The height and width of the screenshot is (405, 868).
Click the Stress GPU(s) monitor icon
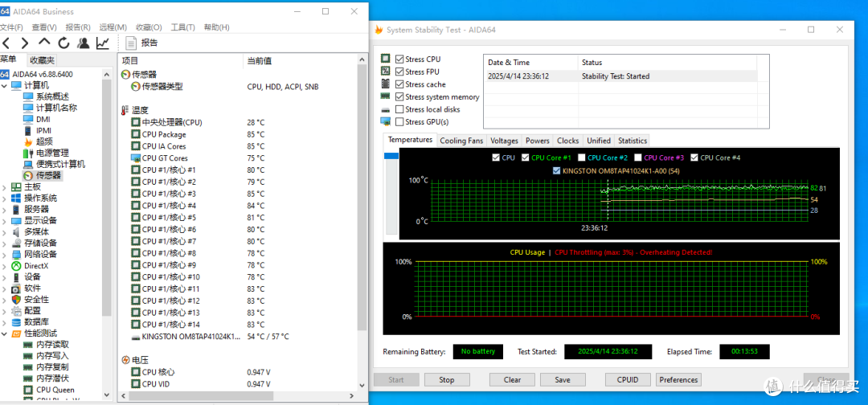pos(385,121)
